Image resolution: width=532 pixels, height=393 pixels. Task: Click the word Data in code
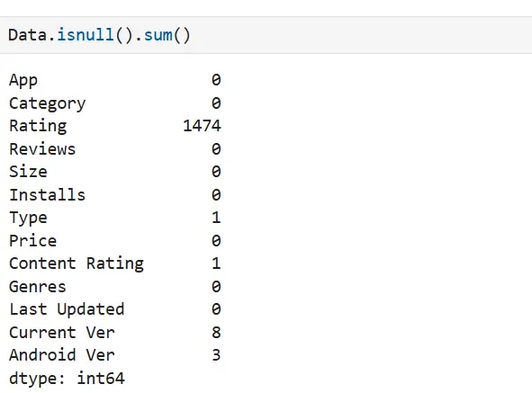pos(28,35)
